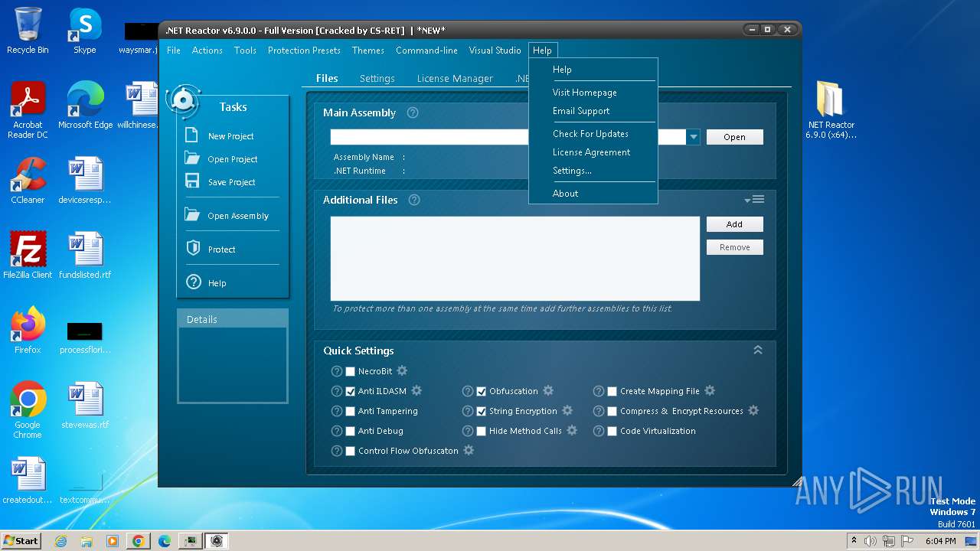980x551 pixels.
Task: Open the Actions menu
Action: click(207, 50)
